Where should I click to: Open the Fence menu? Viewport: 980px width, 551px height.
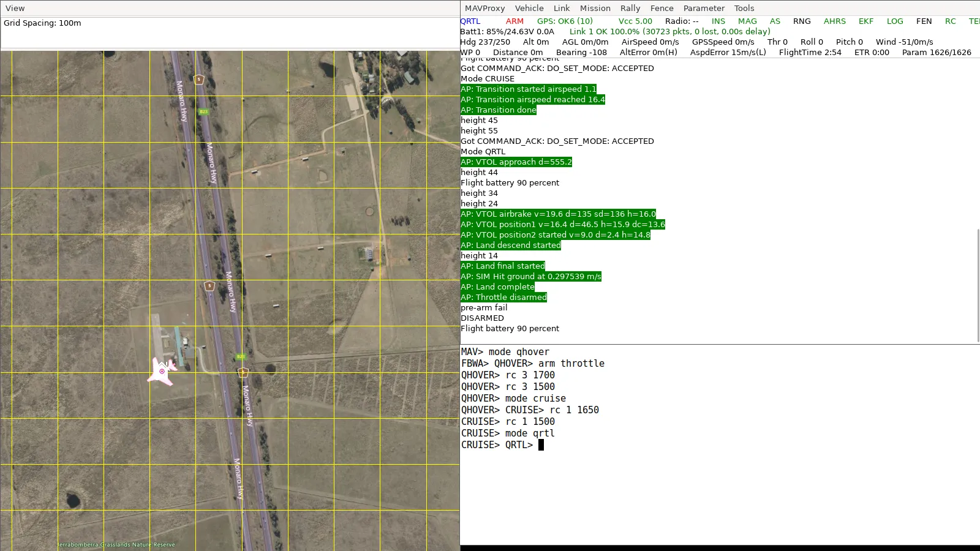click(661, 8)
